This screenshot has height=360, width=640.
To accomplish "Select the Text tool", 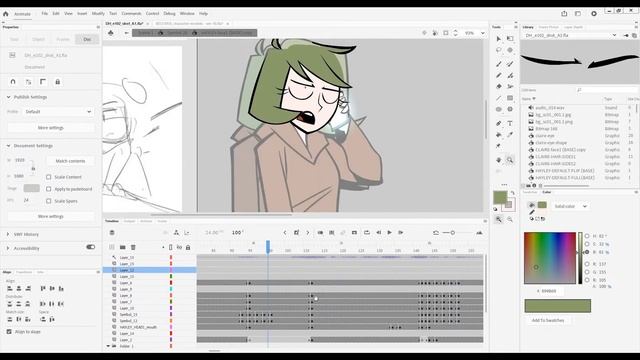I will [510, 123].
